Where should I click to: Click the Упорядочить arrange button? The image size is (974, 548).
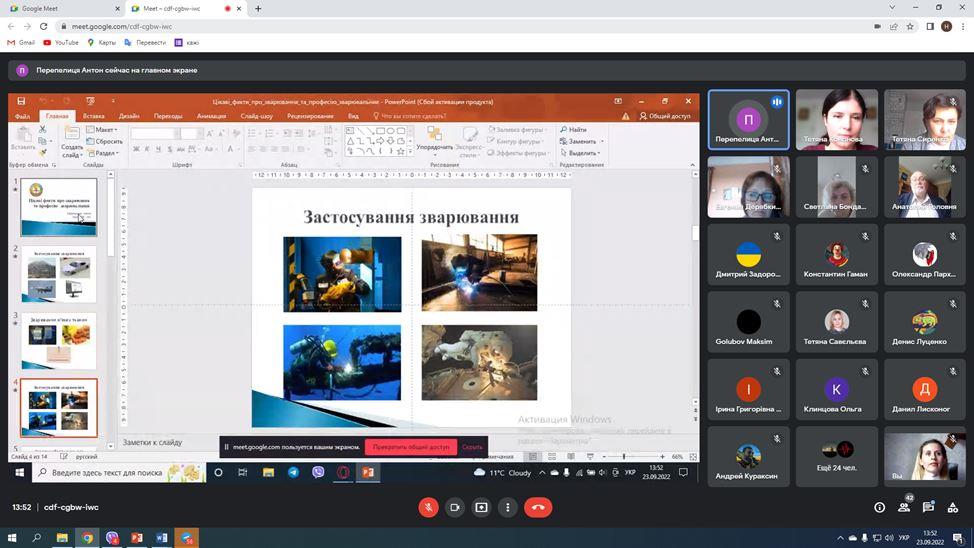(434, 140)
